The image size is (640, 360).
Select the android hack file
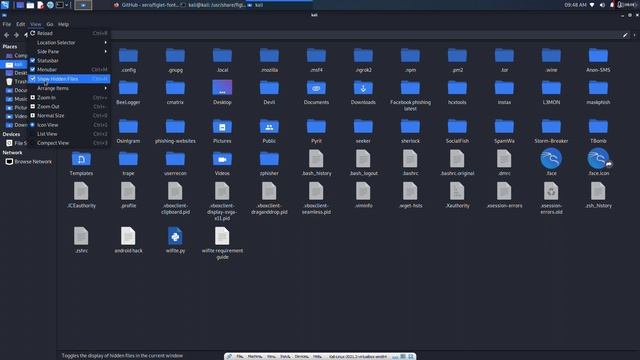click(x=128, y=240)
